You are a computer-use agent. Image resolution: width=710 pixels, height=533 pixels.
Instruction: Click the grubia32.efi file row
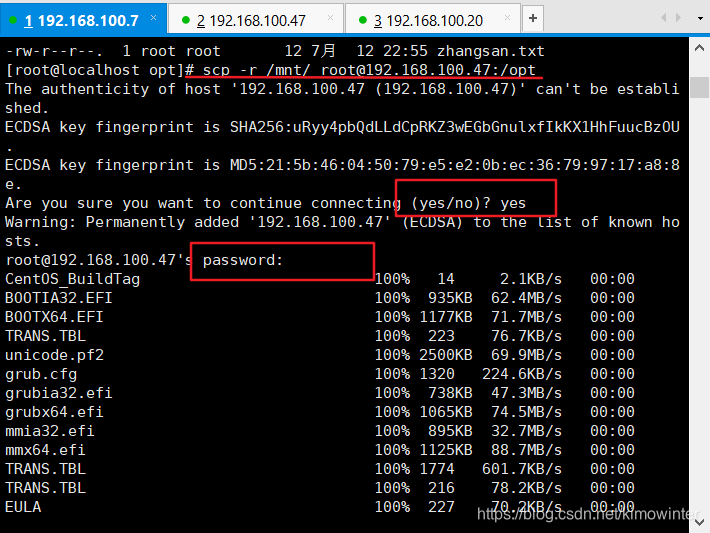pyautogui.click(x=320, y=393)
